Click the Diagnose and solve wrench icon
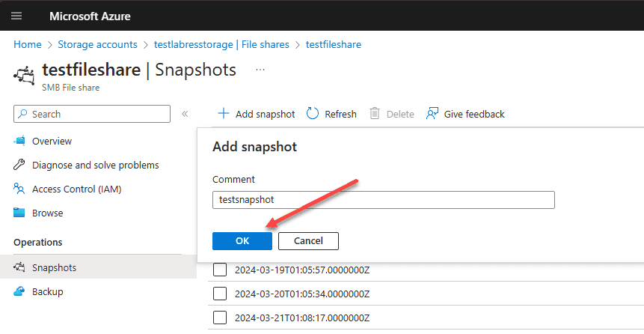Image resolution: width=644 pixels, height=334 pixels. click(19, 165)
